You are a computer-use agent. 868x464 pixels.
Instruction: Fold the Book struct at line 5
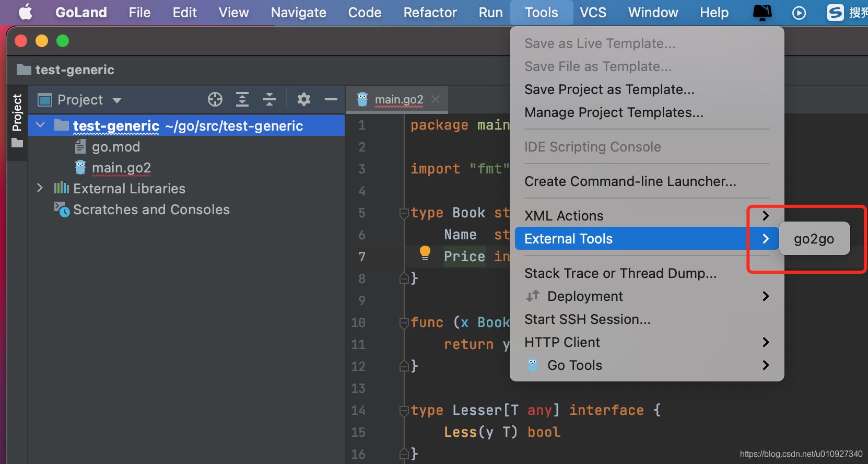tap(404, 213)
